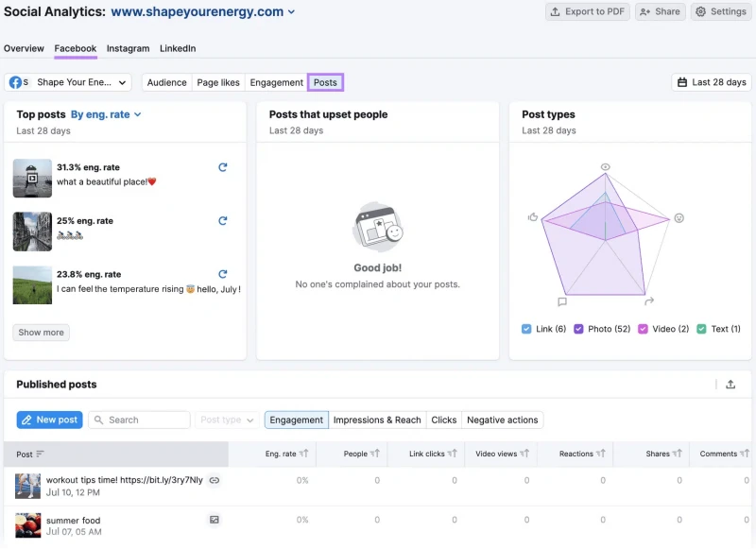This screenshot has height=549, width=756.
Task: Open the Post type filter dropdown
Action: tap(227, 420)
